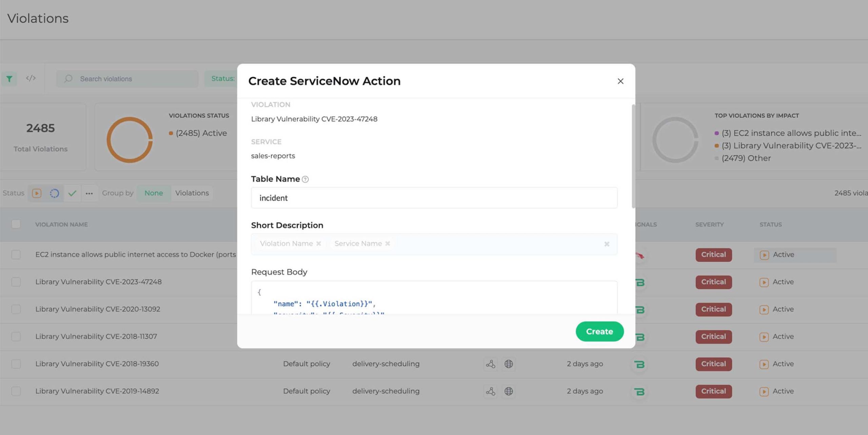Click the signal icon in CVE-2018-19360 row
This screenshot has height=435, width=868.
click(x=639, y=364)
